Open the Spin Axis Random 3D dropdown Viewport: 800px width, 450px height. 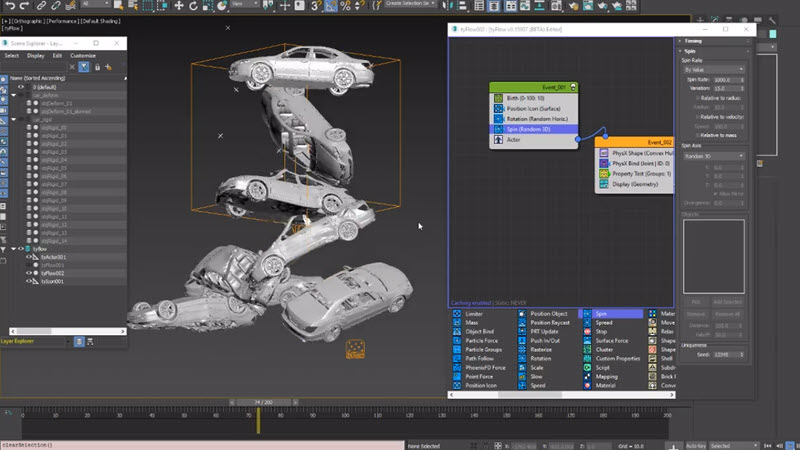coord(714,156)
